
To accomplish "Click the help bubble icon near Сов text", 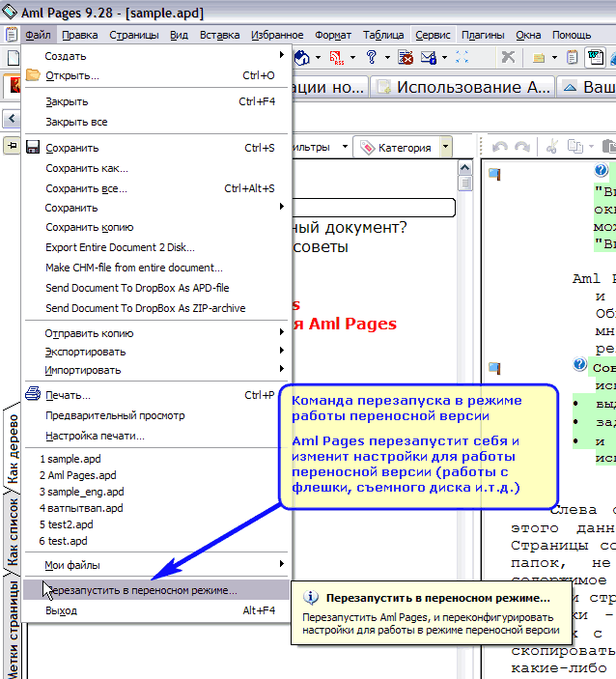I will tap(580, 364).
